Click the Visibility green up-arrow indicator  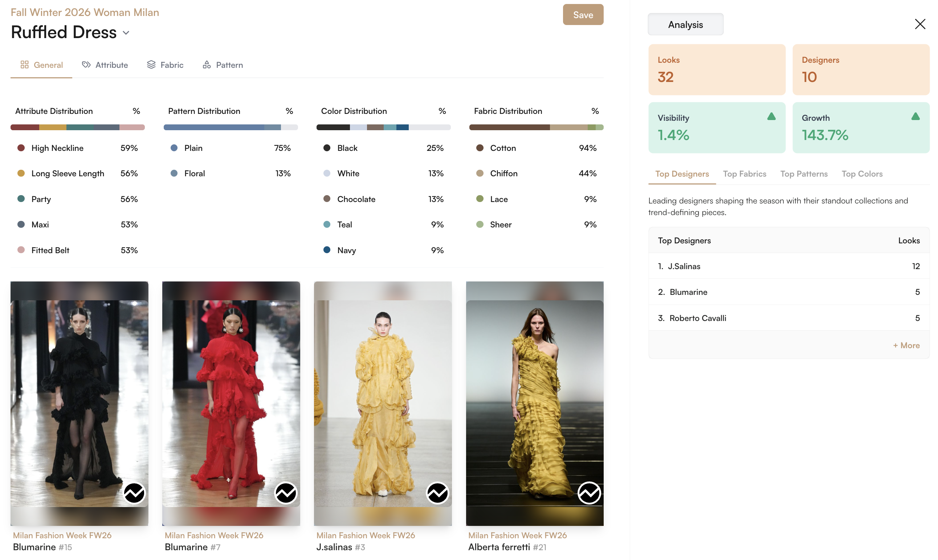pyautogui.click(x=771, y=116)
